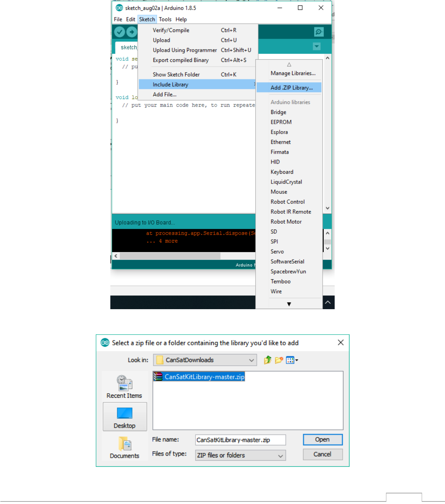Click the Verify checkmark toolbar icon
Image resolution: width=445 pixels, height=504 pixels.
click(x=119, y=32)
